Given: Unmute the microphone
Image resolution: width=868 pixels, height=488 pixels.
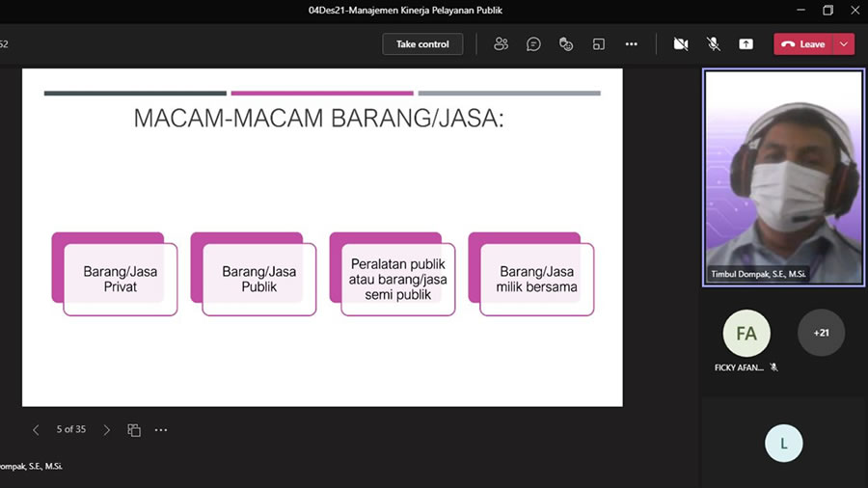Looking at the screenshot, I should point(714,44).
